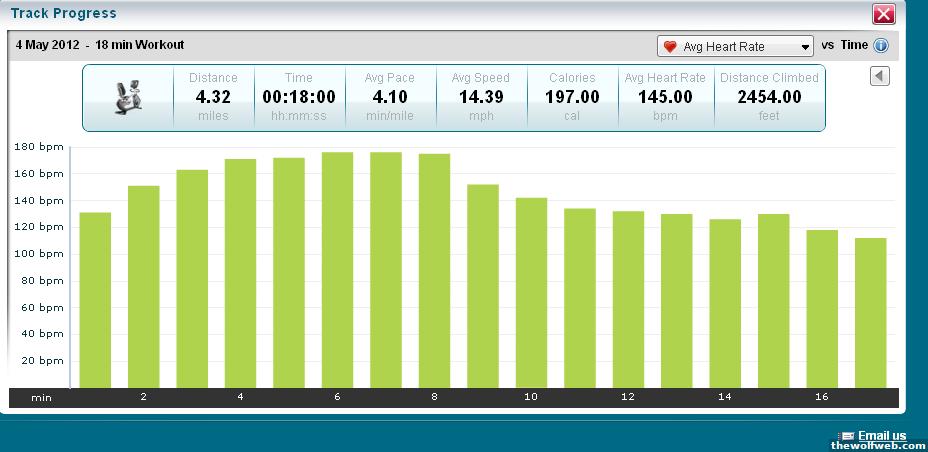Click the bar above the 8 minute mark
The image size is (928, 452).
click(x=434, y=271)
